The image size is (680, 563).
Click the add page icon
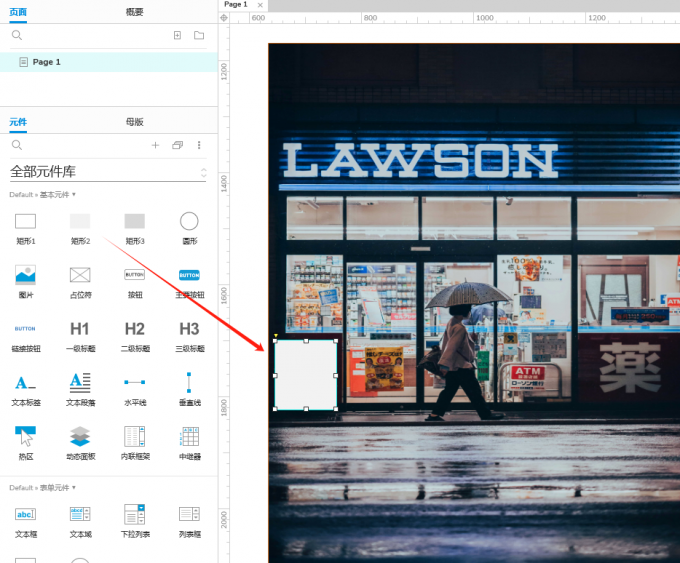(177, 35)
